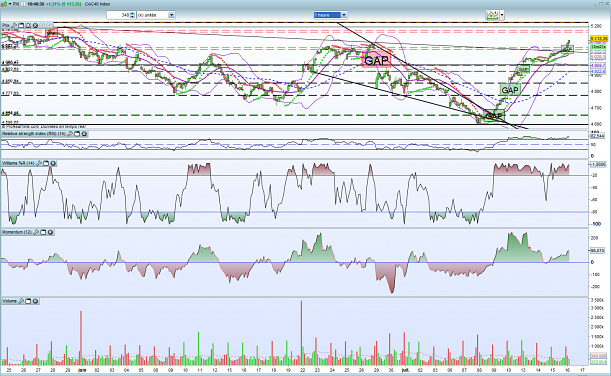Open the Prix panel settings wrench
Screen dimensions: 611x376
14,25
